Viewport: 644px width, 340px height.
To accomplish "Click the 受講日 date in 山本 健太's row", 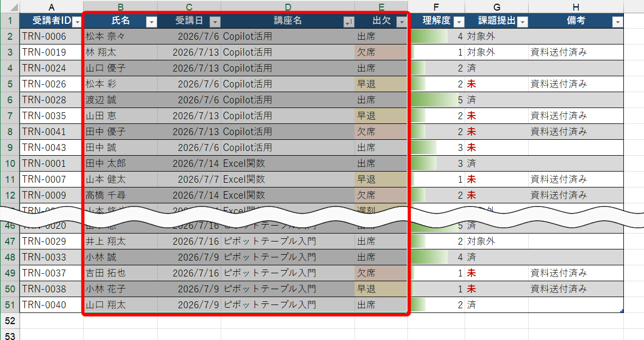I will pyautogui.click(x=198, y=180).
